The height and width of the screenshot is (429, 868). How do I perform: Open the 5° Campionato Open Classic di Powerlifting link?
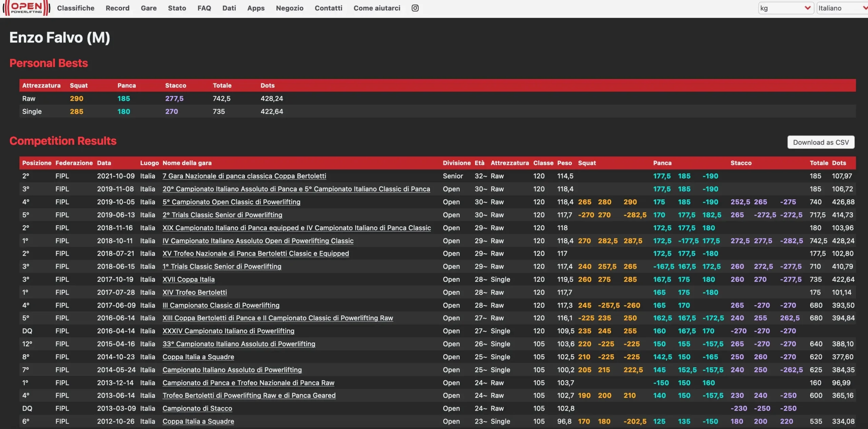[x=231, y=202]
